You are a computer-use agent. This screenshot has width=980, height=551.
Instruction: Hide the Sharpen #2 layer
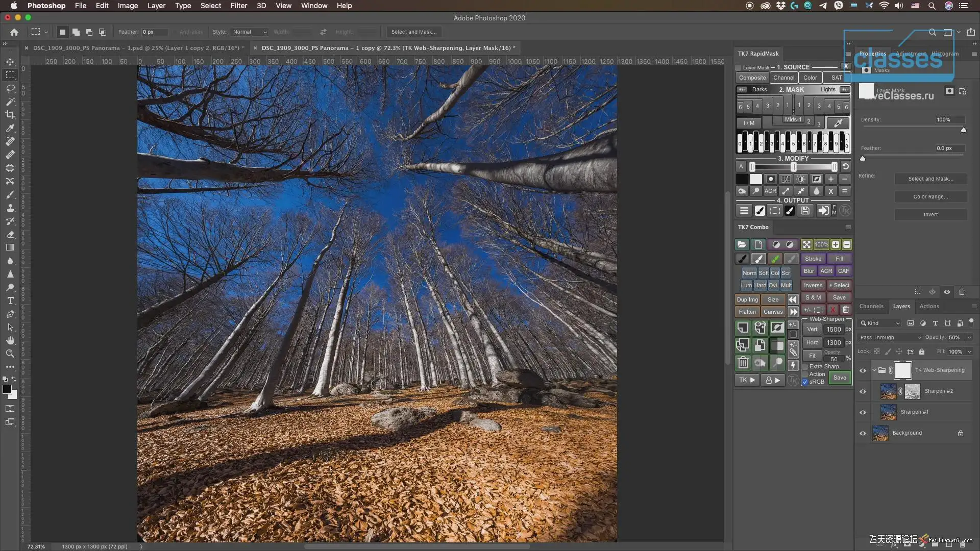(x=863, y=391)
